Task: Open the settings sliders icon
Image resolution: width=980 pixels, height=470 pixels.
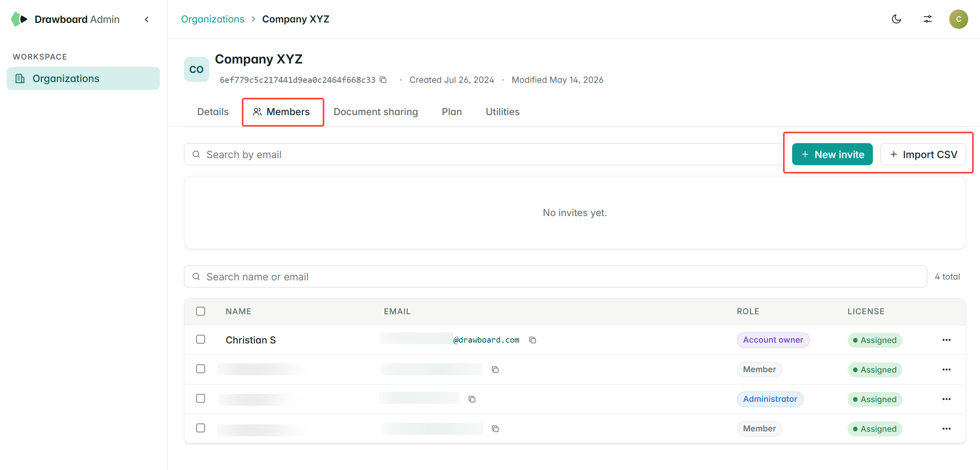Action: pos(928,19)
